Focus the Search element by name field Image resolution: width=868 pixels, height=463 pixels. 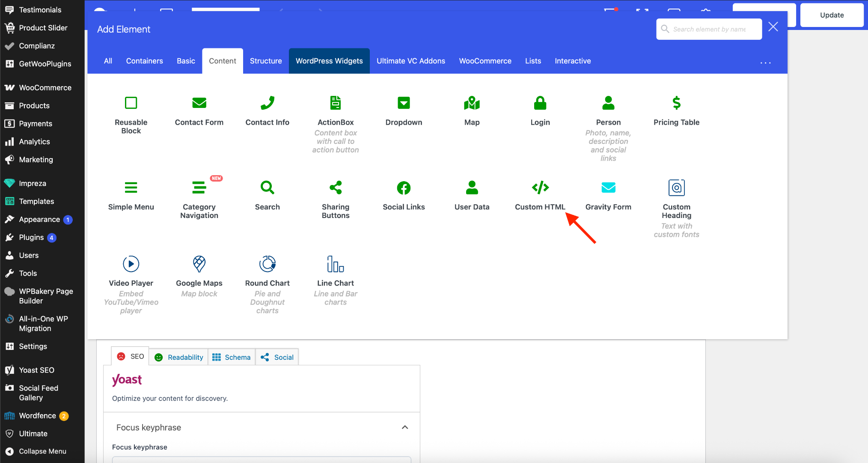click(x=709, y=29)
